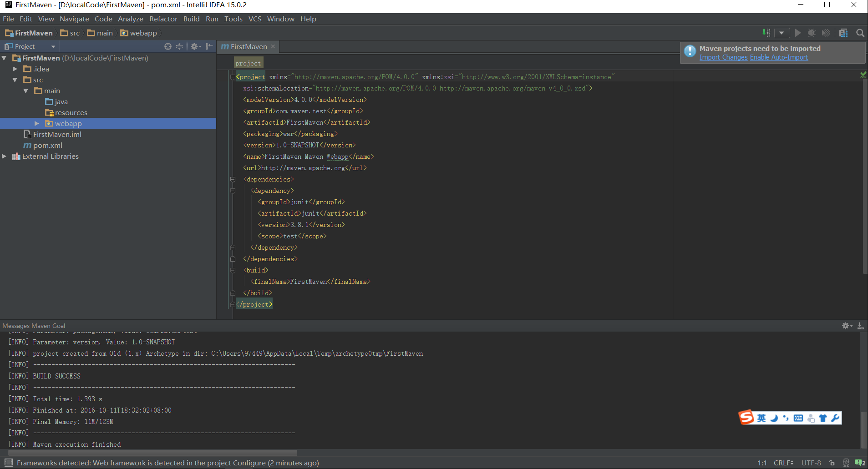868x469 pixels.
Task: Hide the Project tool window
Action: pos(209,46)
